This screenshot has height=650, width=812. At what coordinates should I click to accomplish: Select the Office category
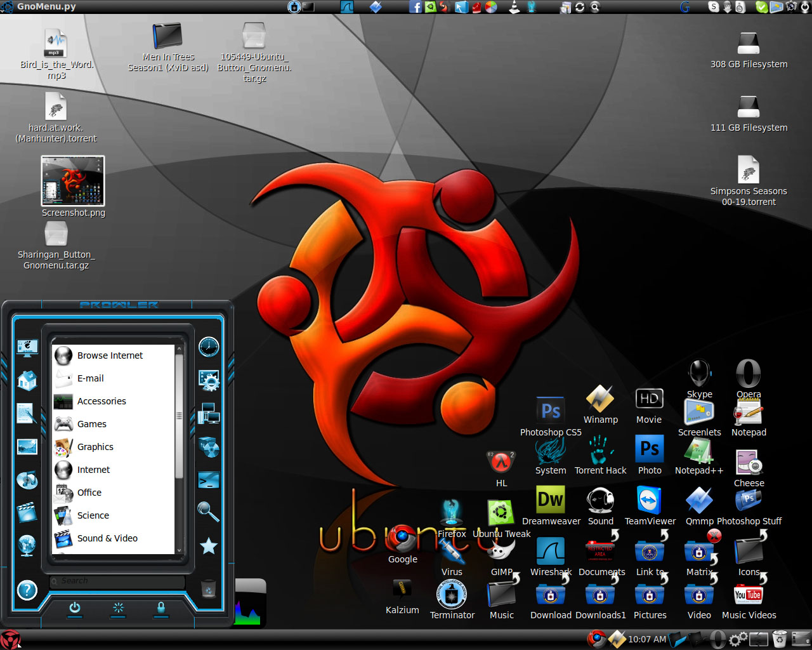(x=113, y=493)
